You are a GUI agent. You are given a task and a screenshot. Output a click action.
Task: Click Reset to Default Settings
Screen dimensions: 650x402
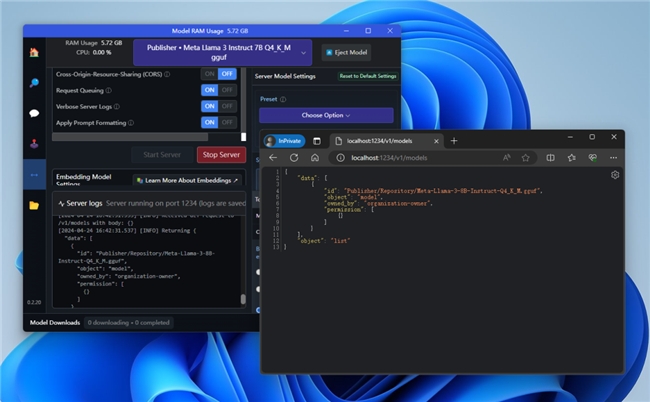(368, 76)
